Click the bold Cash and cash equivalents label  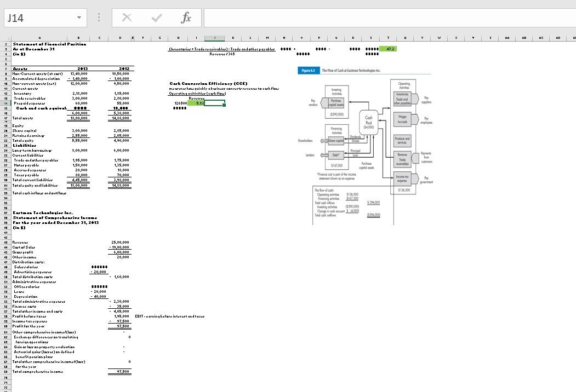point(42,108)
